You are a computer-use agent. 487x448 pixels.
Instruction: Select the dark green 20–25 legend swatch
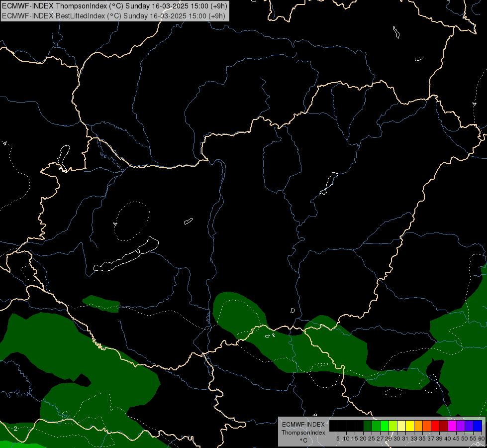coord(368,426)
